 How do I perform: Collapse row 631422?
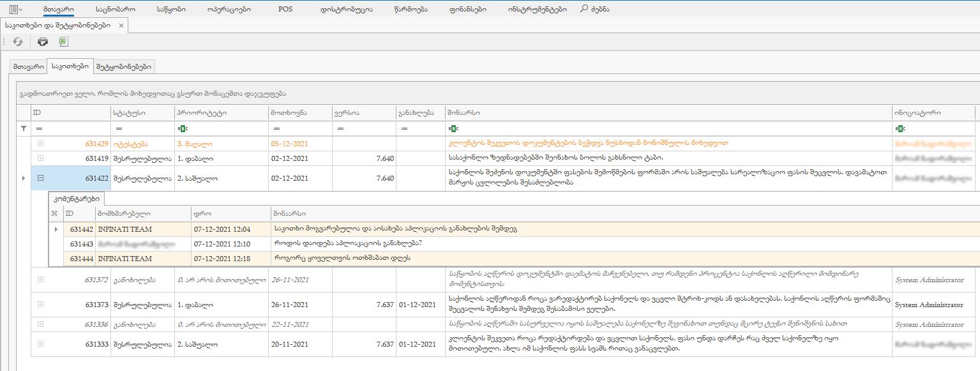point(40,178)
